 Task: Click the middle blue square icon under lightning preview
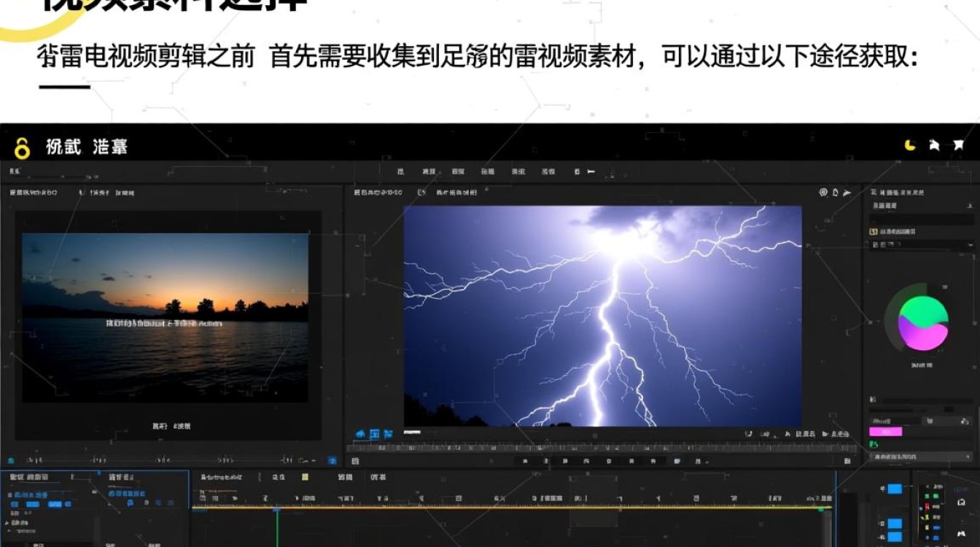(x=375, y=434)
